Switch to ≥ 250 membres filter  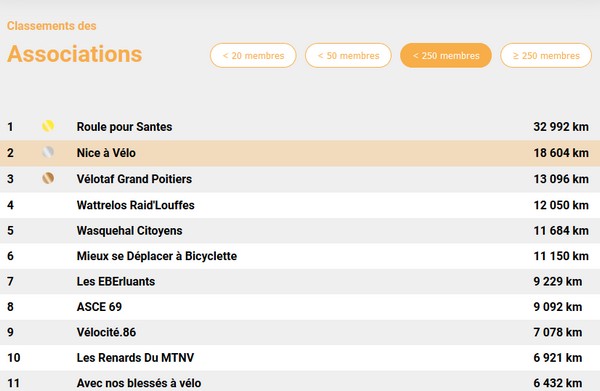tap(546, 55)
